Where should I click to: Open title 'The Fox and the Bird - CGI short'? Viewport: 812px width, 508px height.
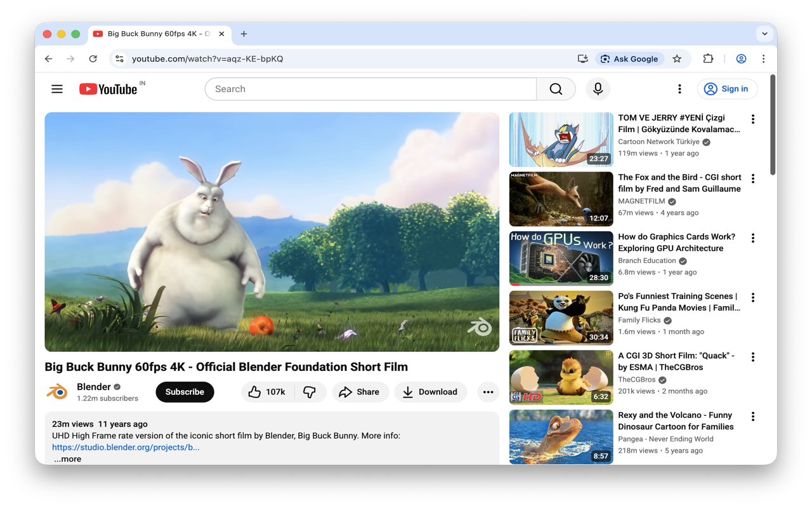[x=679, y=183]
